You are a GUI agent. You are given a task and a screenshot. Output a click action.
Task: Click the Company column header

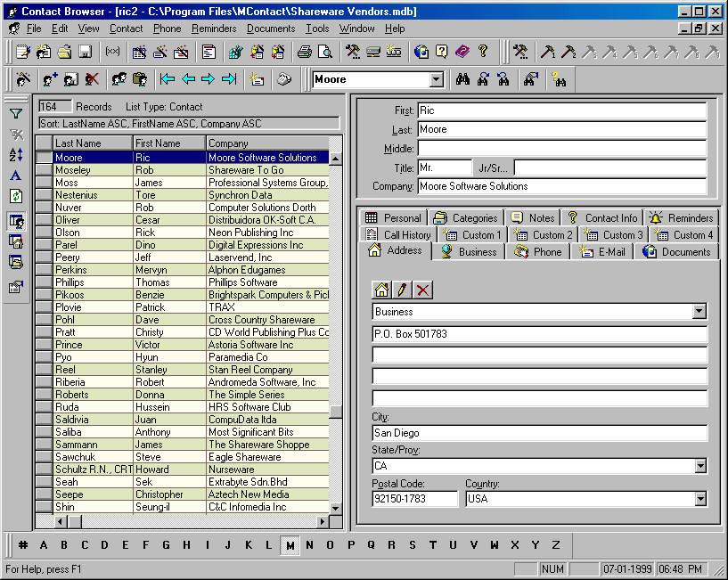(x=267, y=143)
